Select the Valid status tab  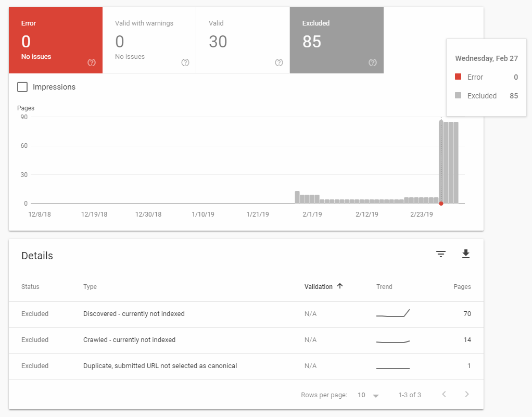click(243, 40)
